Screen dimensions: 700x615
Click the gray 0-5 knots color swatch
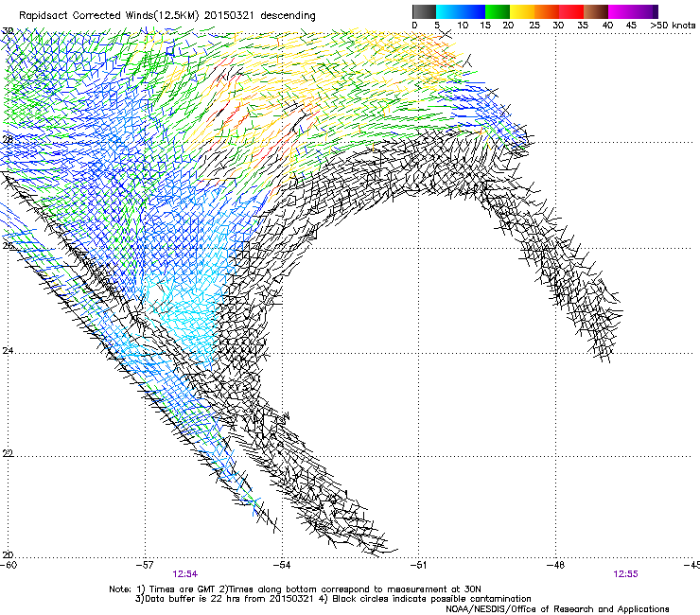pos(424,11)
